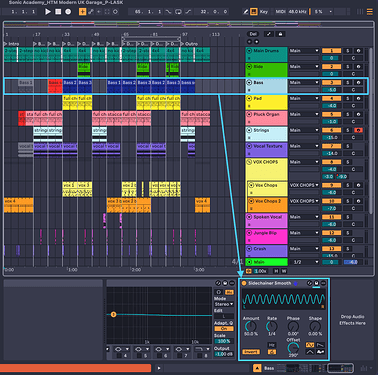Viewport: 378px width, 375px height.
Task: Click the Sidechainer Smooth save preset icon
Action: coord(316,283)
